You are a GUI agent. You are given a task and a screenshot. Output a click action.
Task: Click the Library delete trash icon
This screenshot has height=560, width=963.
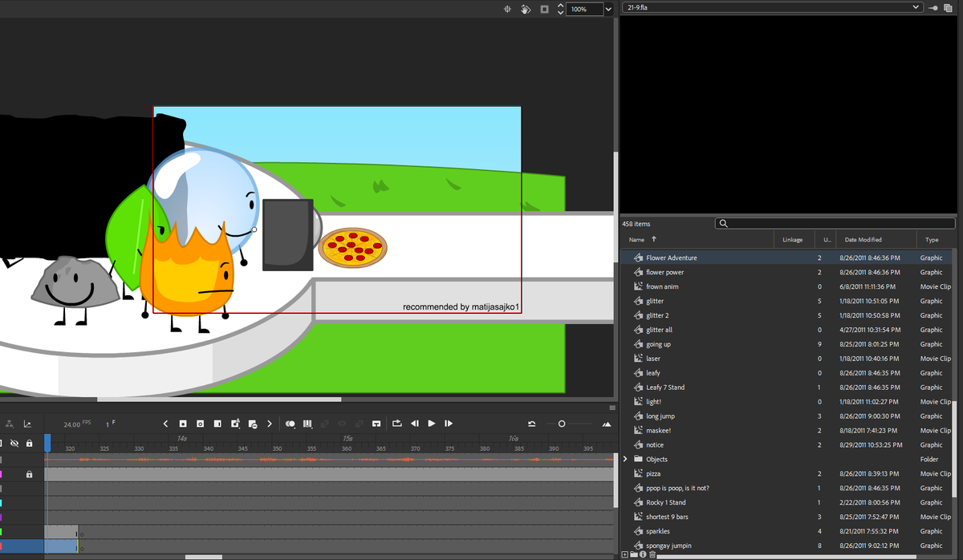pyautogui.click(x=652, y=554)
